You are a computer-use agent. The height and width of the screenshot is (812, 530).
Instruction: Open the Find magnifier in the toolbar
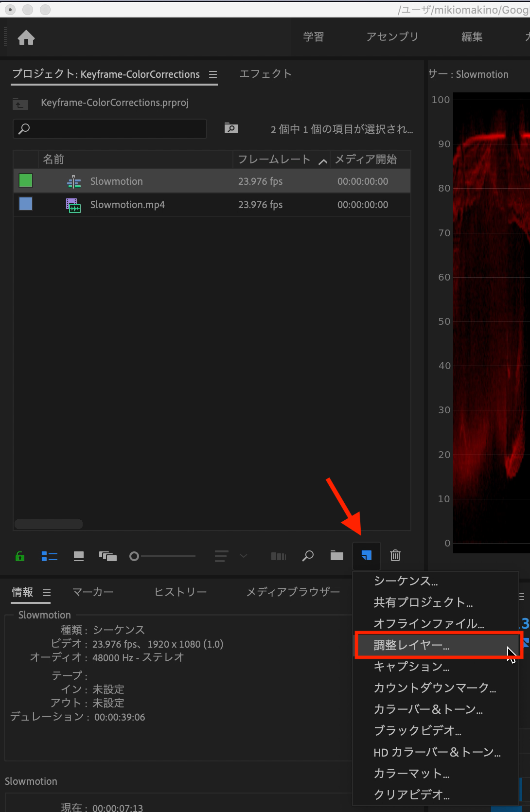308,556
